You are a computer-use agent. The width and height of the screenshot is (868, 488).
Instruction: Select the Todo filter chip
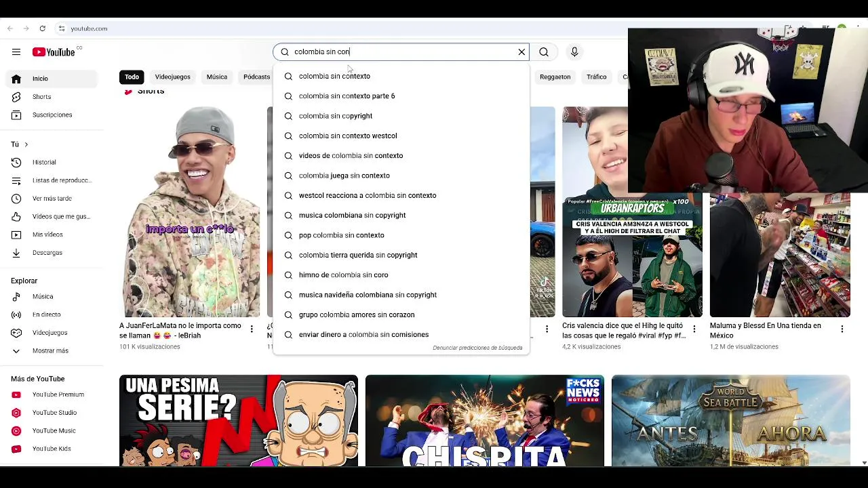pyautogui.click(x=132, y=77)
